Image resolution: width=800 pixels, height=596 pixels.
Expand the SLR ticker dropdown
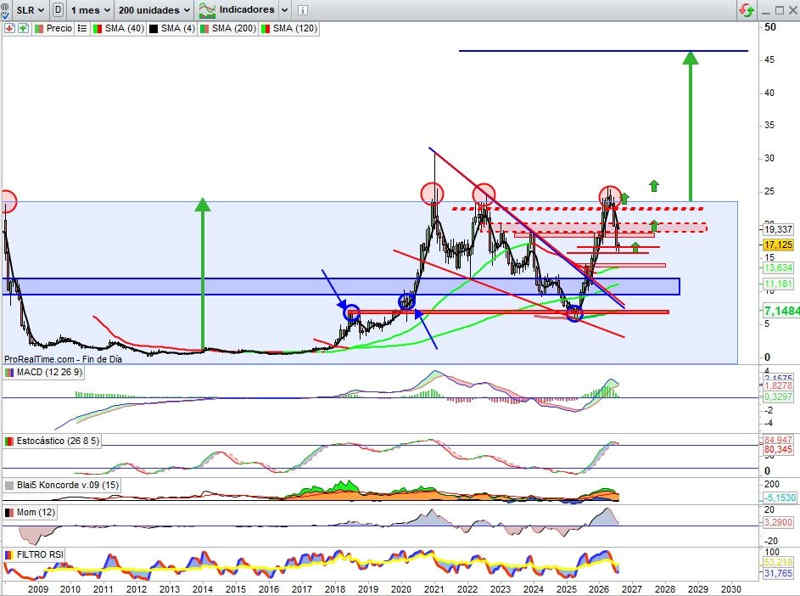click(30, 10)
